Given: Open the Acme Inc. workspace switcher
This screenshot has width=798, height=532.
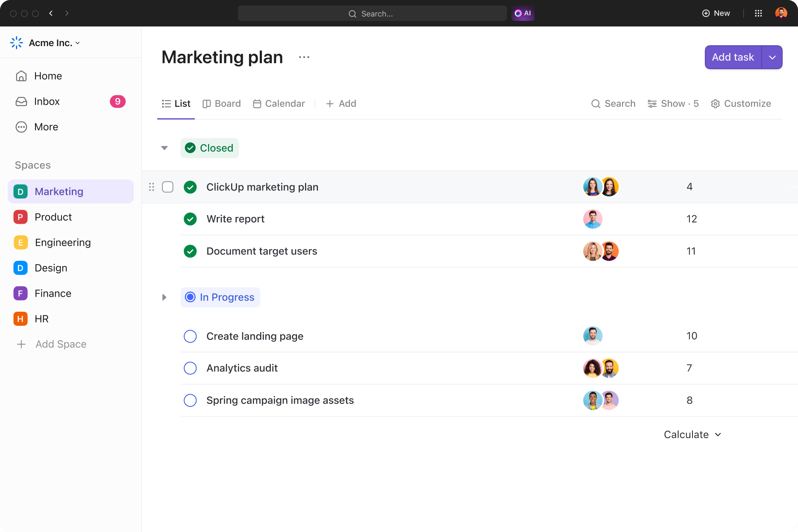Looking at the screenshot, I should coord(50,43).
